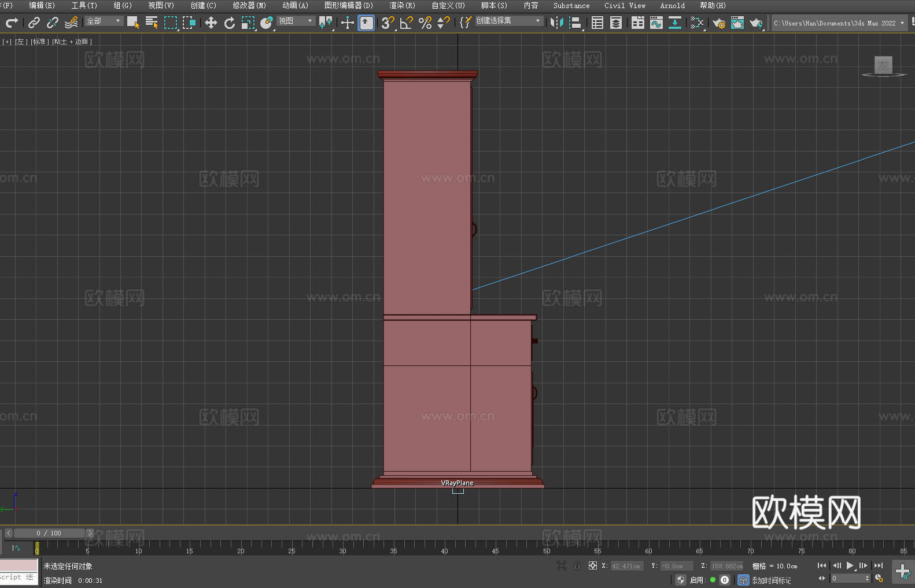The height and width of the screenshot is (588, 915).
Task: Show the Ribbon toggle icon
Action: pos(637,23)
